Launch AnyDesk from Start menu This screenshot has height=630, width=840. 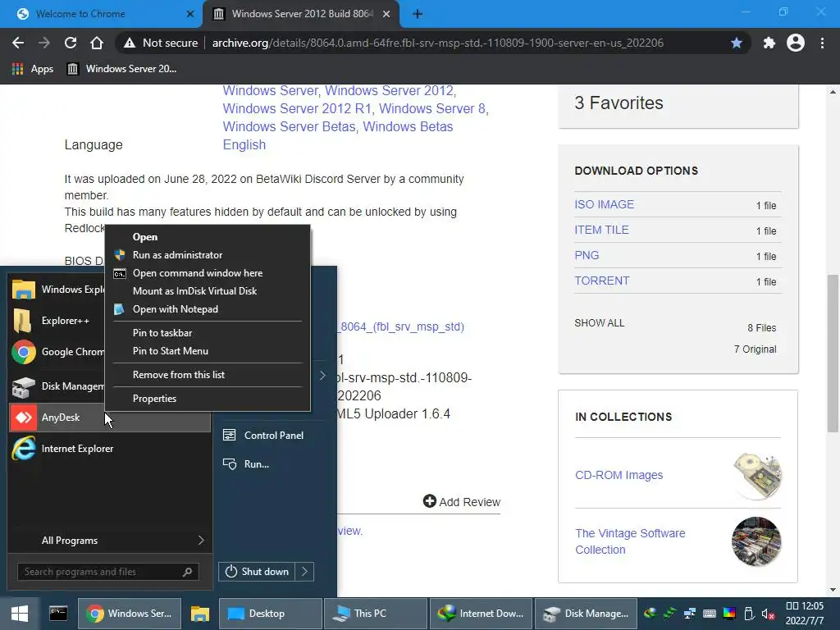click(110, 418)
